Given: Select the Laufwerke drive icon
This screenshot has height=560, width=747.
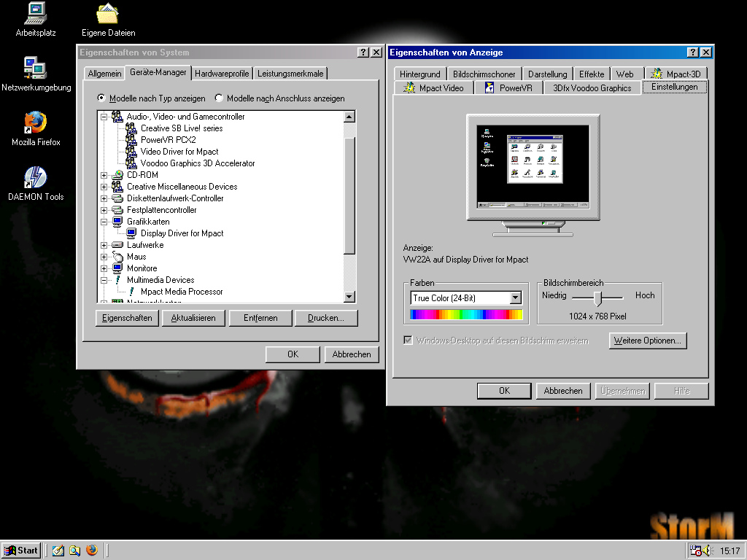Looking at the screenshot, I should [x=117, y=245].
